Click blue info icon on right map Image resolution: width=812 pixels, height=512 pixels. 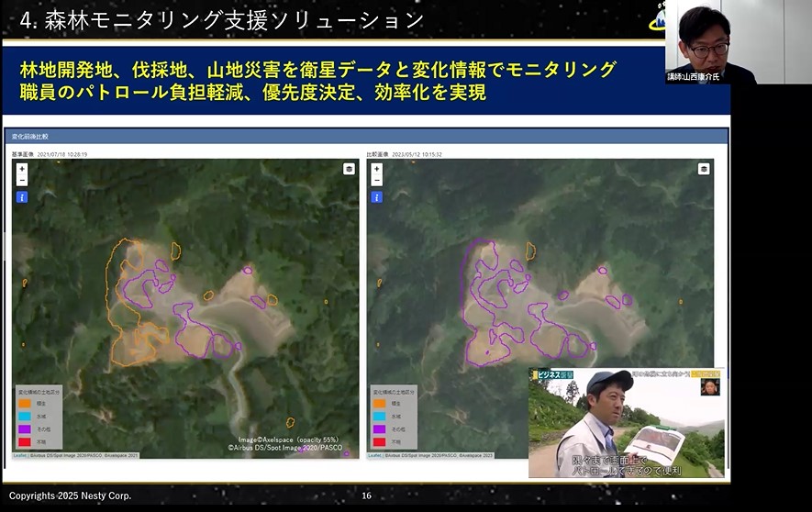[377, 197]
